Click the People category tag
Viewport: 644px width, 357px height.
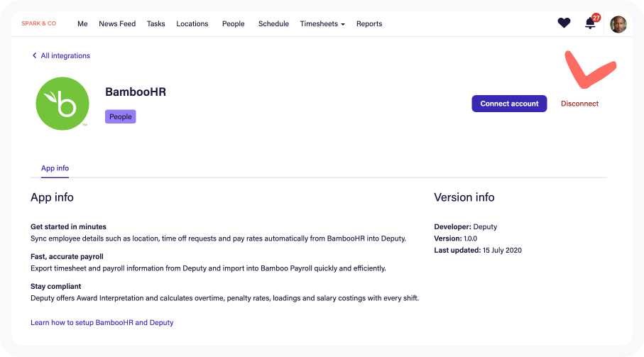tap(120, 116)
